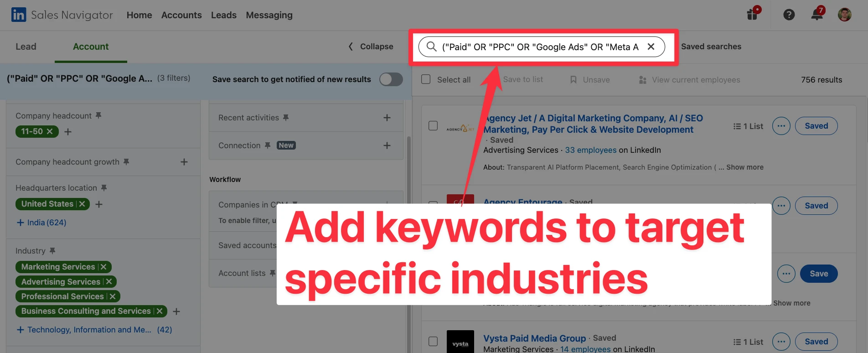This screenshot has height=353, width=868.
Task: Click the blue Save button
Action: [819, 274]
